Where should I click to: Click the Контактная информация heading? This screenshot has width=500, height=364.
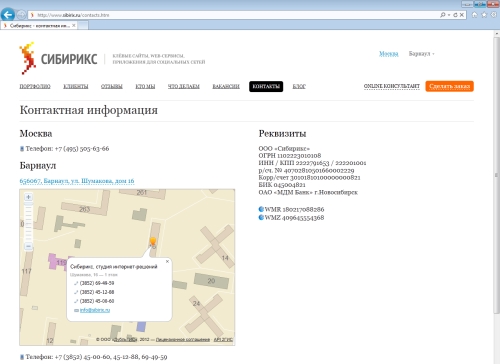click(89, 110)
